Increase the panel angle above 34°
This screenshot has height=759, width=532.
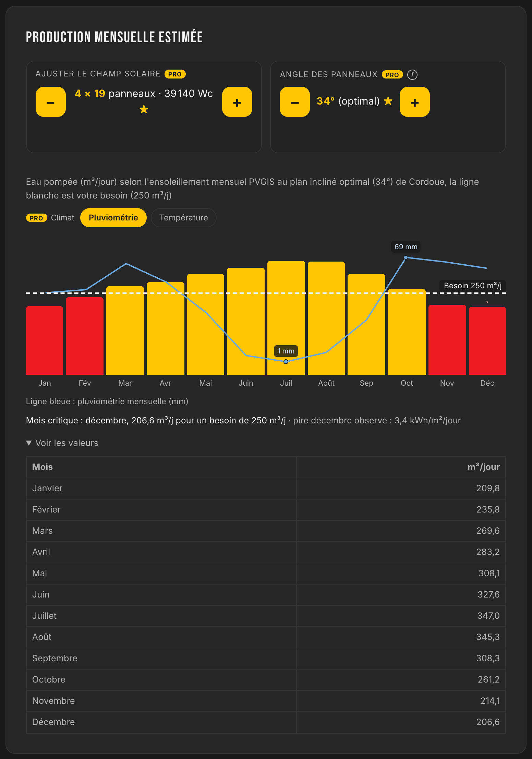(x=415, y=102)
